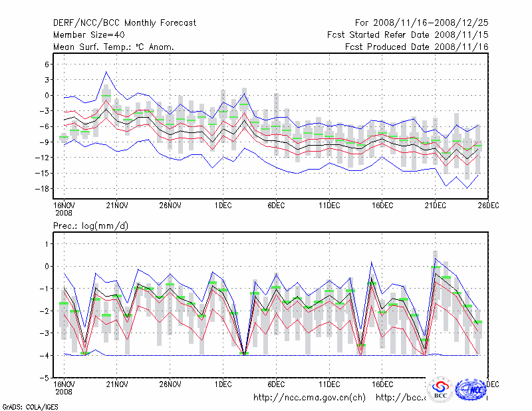Click 21NOV on the temperature chart axis

[117, 205]
